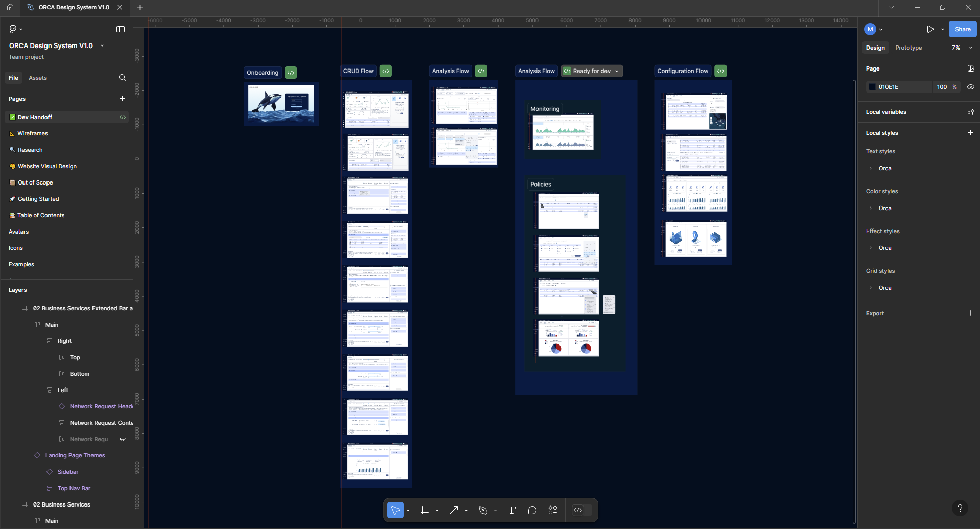Viewport: 980px width, 529px height.
Task: Switch to the Assets tab
Action: [x=38, y=78]
